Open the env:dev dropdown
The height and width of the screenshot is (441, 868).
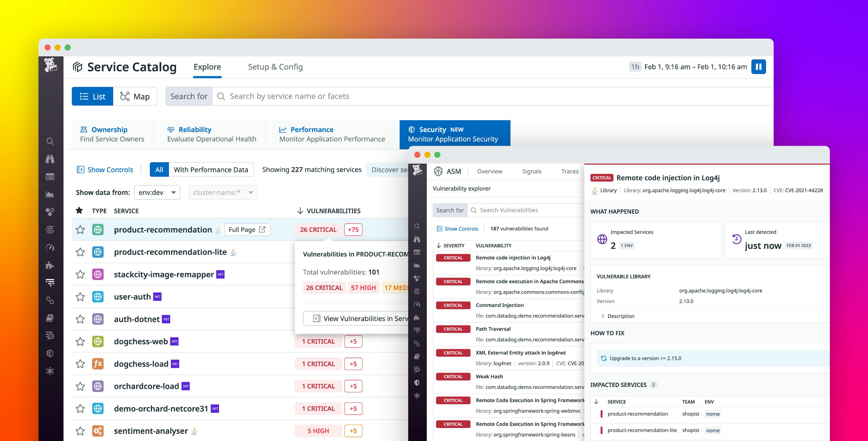(x=157, y=192)
